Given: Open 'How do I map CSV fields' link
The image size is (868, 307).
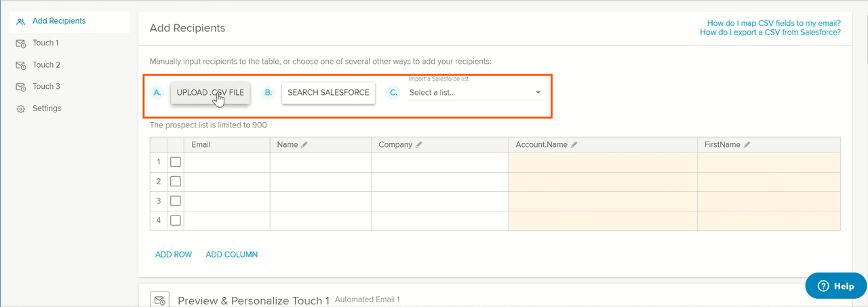Looking at the screenshot, I should [x=774, y=22].
